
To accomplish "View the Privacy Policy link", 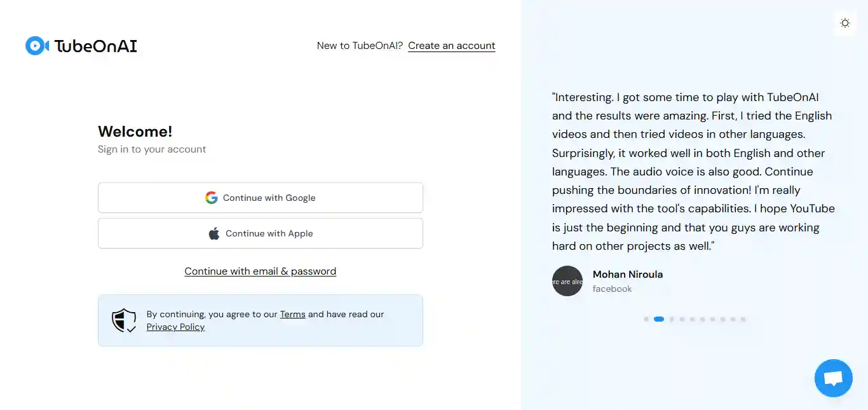I will tap(175, 327).
